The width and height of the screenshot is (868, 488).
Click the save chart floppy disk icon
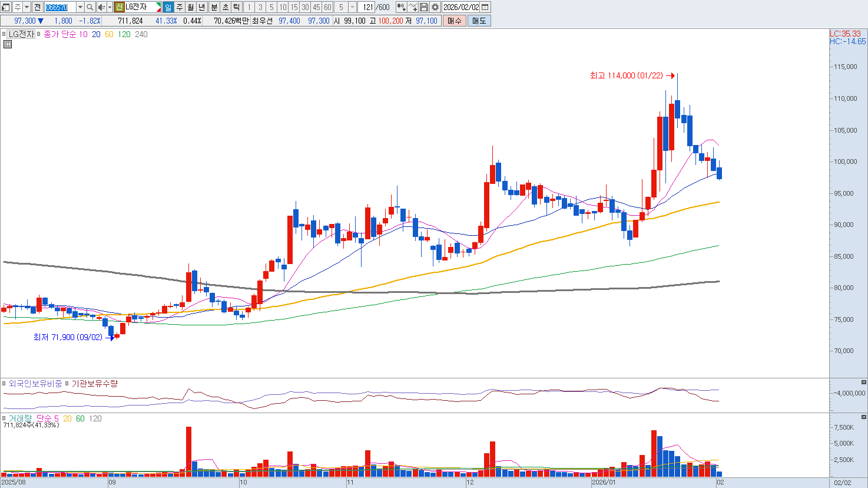(x=424, y=7)
